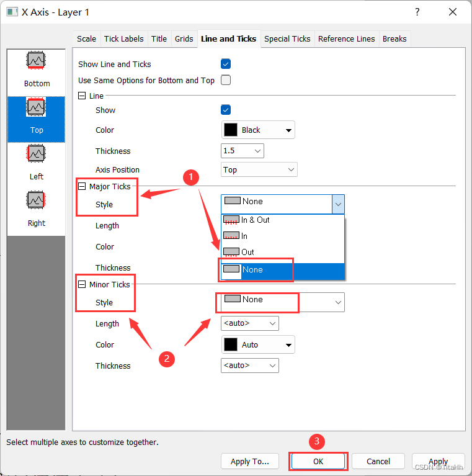Close the Major Ticks Style dropdown arrow
The image size is (472, 476).
(338, 204)
